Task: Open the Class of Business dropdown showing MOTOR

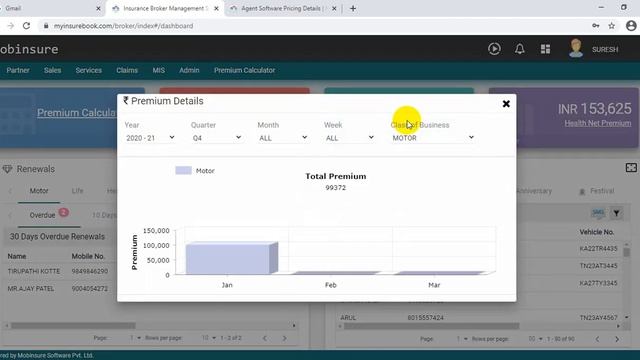Action: [433, 138]
